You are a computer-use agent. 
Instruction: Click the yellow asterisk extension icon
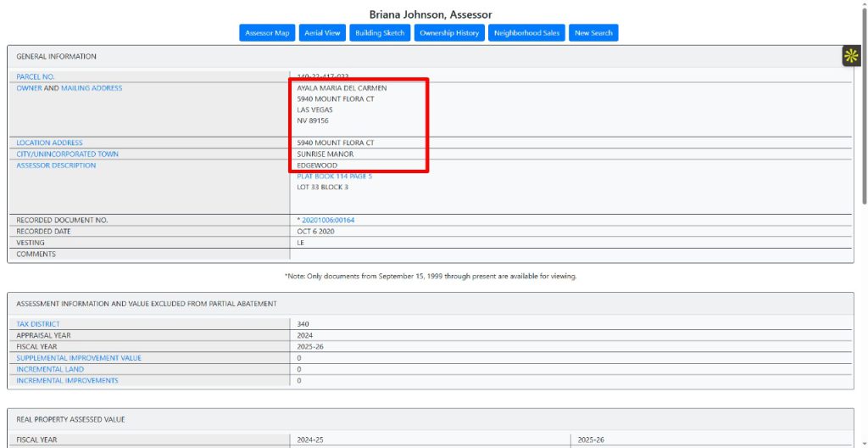851,56
